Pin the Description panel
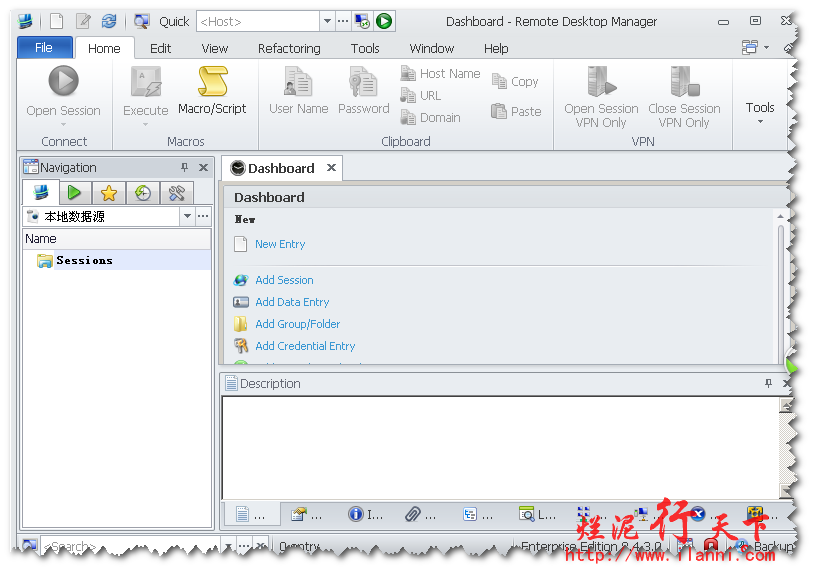Viewport: 815px width, 573px height. point(768,383)
